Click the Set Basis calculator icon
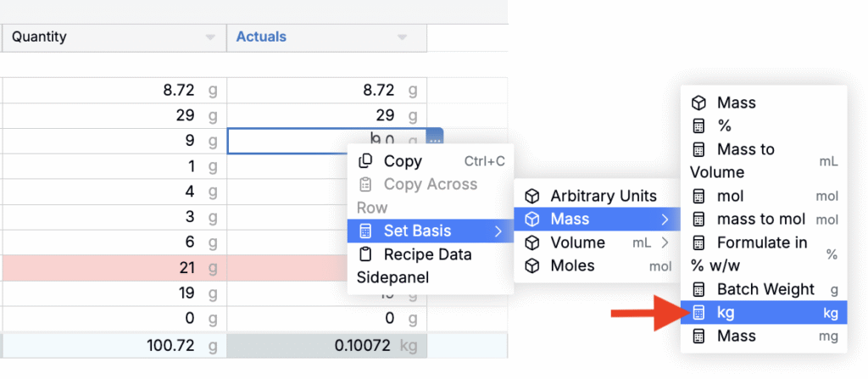Viewport: 868px width, 379px height. pos(365,231)
